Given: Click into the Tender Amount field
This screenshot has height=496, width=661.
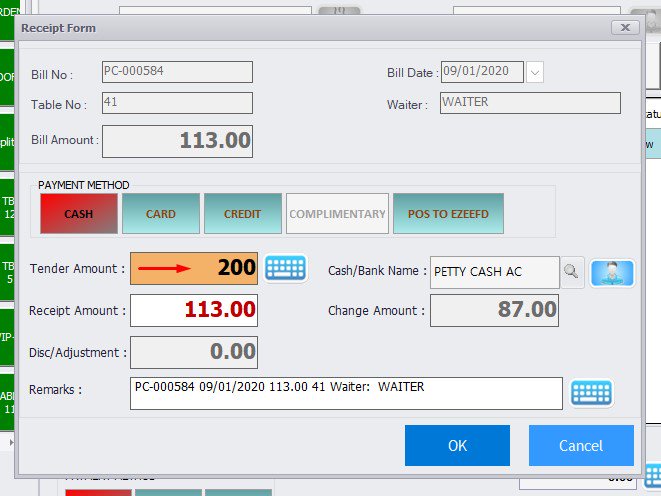Looking at the screenshot, I should [x=194, y=268].
